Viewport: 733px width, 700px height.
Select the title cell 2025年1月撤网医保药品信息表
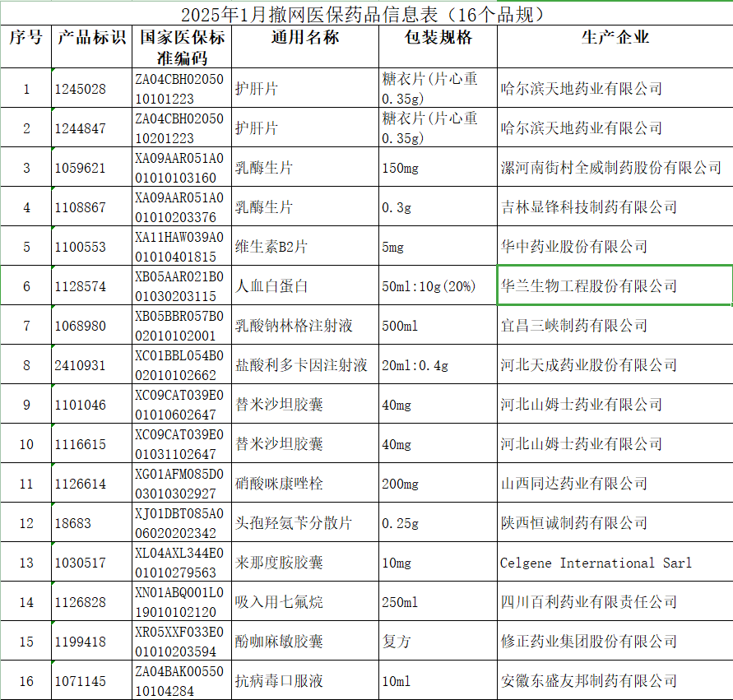coord(367,14)
